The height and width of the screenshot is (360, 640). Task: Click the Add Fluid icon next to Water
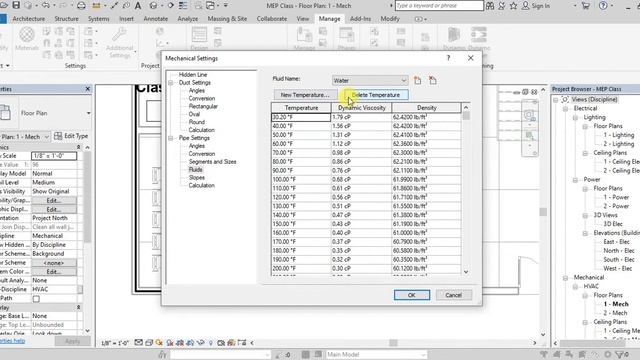click(x=417, y=80)
